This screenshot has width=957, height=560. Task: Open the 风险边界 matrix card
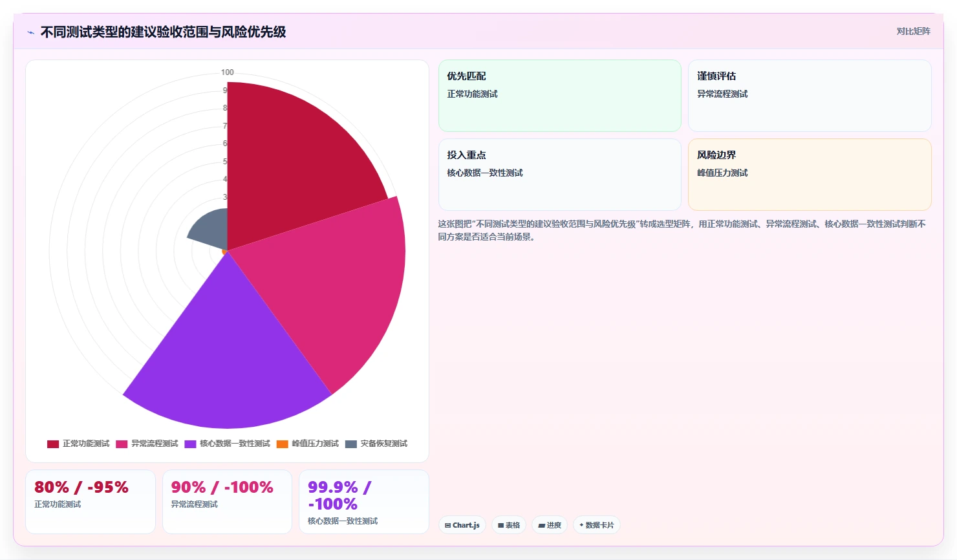click(x=810, y=175)
